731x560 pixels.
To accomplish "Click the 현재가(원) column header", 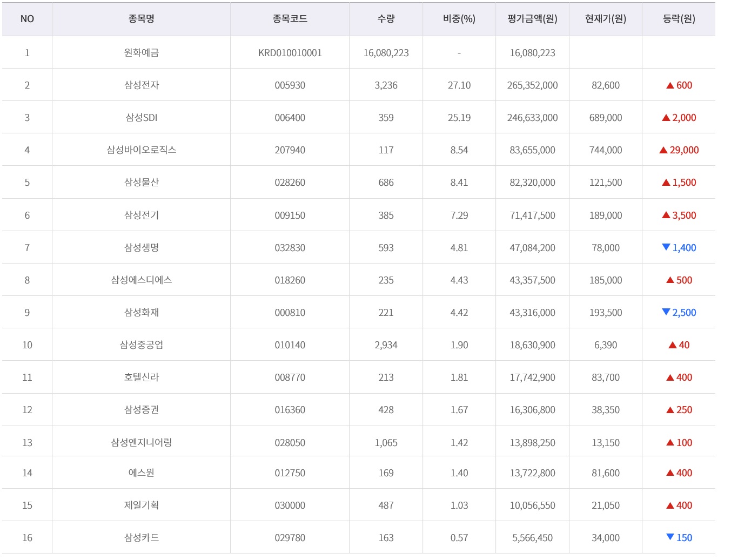I will click(605, 19).
